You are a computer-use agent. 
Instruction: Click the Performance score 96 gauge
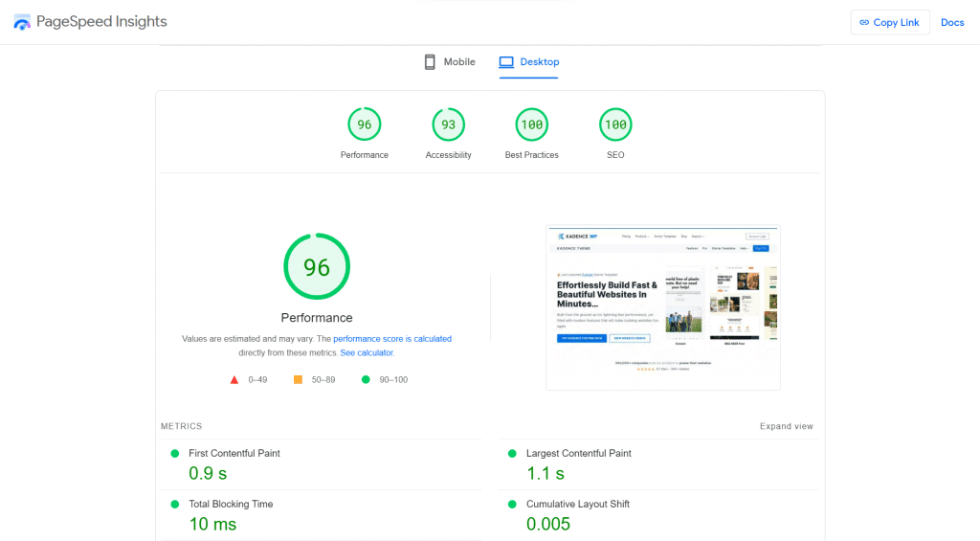point(365,124)
